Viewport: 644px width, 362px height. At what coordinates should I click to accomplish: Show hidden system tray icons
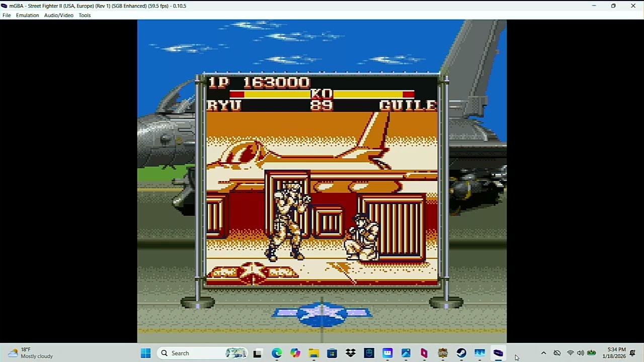point(543,353)
